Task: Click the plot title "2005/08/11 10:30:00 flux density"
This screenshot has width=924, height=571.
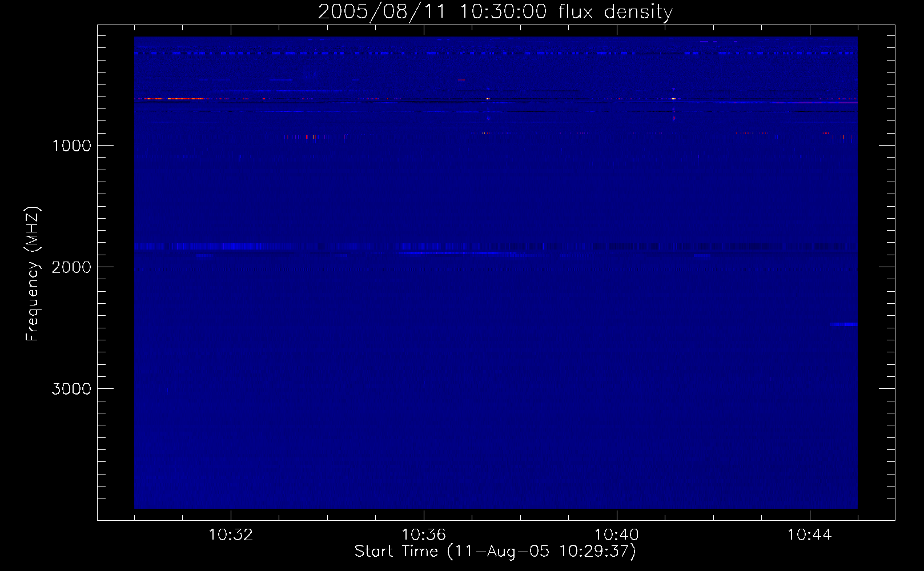Action: 495,12
